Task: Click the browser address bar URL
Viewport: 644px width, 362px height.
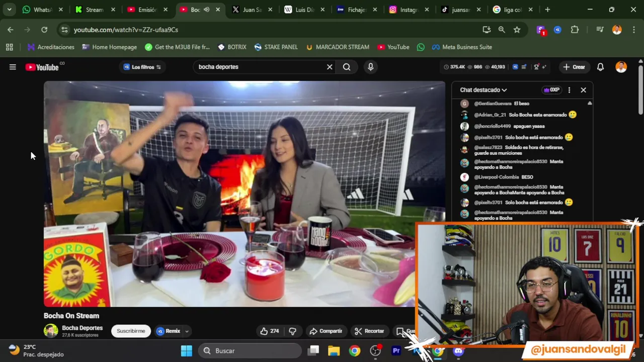Action: [x=126, y=30]
